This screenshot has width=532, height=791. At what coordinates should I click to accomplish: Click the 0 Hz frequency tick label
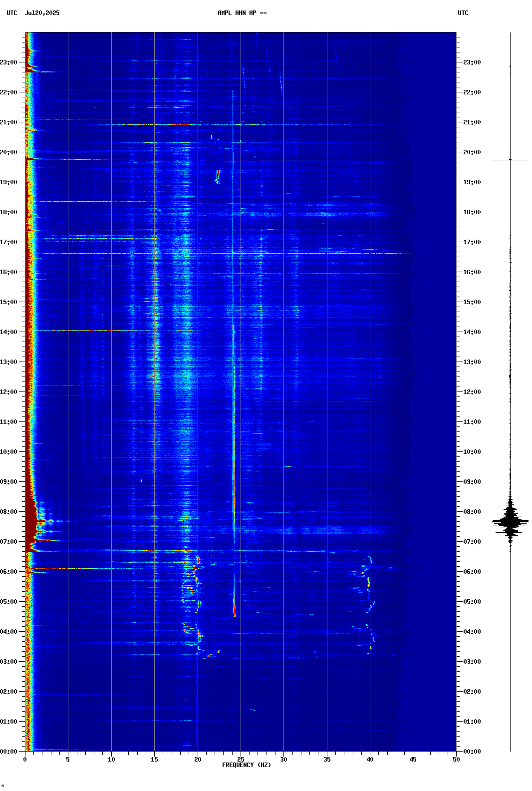click(25, 760)
